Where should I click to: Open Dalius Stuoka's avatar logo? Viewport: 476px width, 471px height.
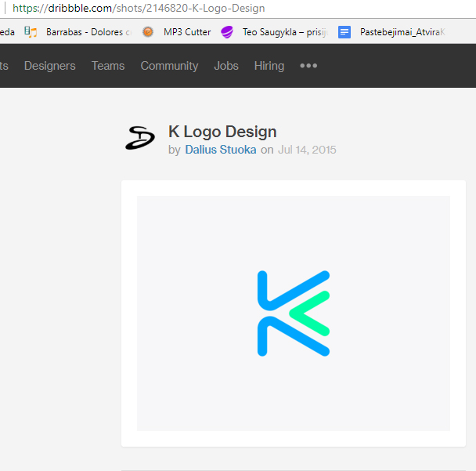pos(140,138)
